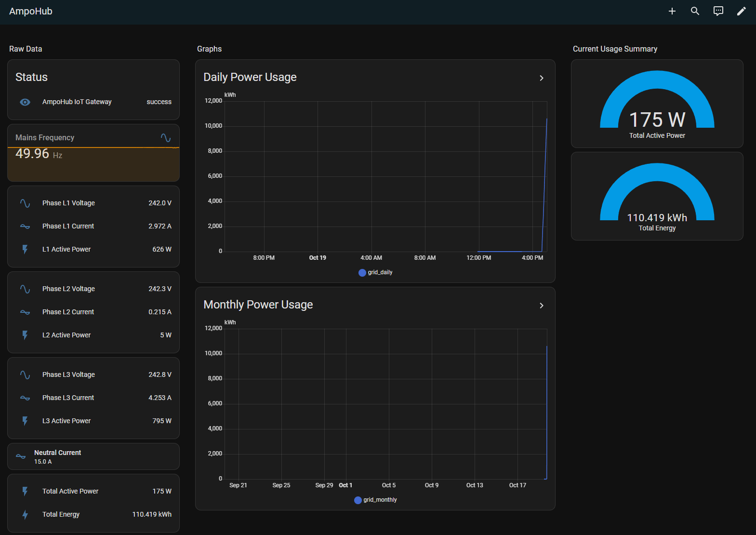Click the Phase L2 Current icon
Viewport: 756px width, 535px height.
[x=25, y=312]
